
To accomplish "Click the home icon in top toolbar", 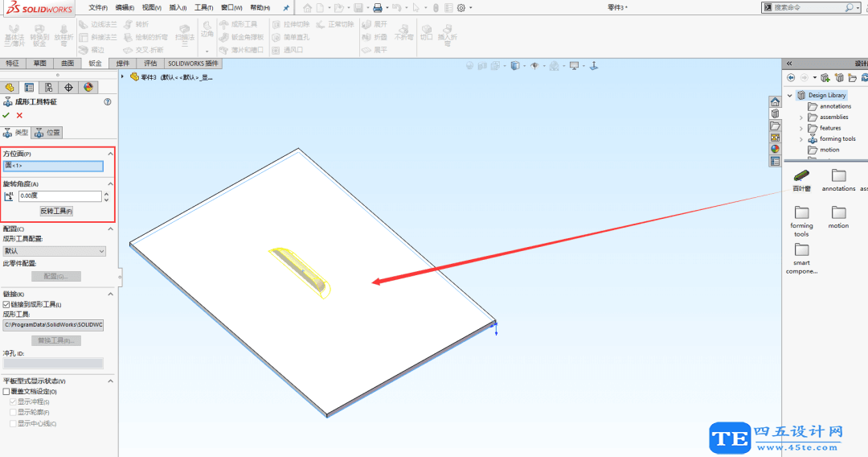I will pyautogui.click(x=307, y=8).
